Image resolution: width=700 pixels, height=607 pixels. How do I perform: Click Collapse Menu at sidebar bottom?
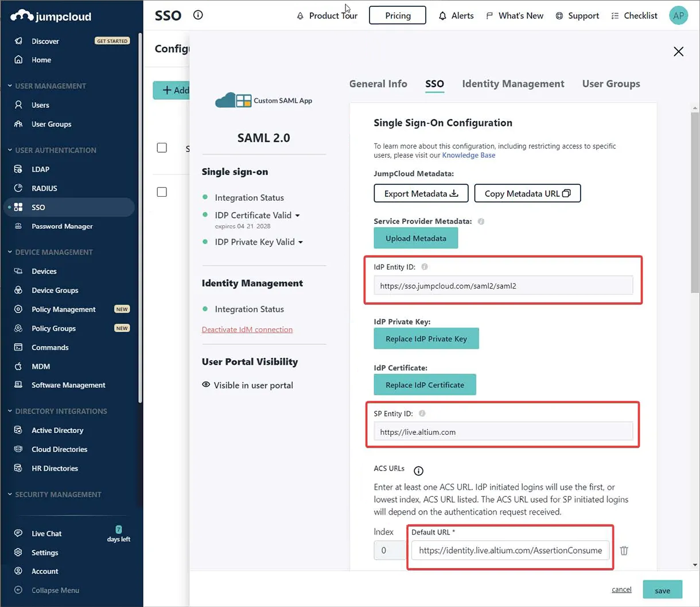[46, 590]
